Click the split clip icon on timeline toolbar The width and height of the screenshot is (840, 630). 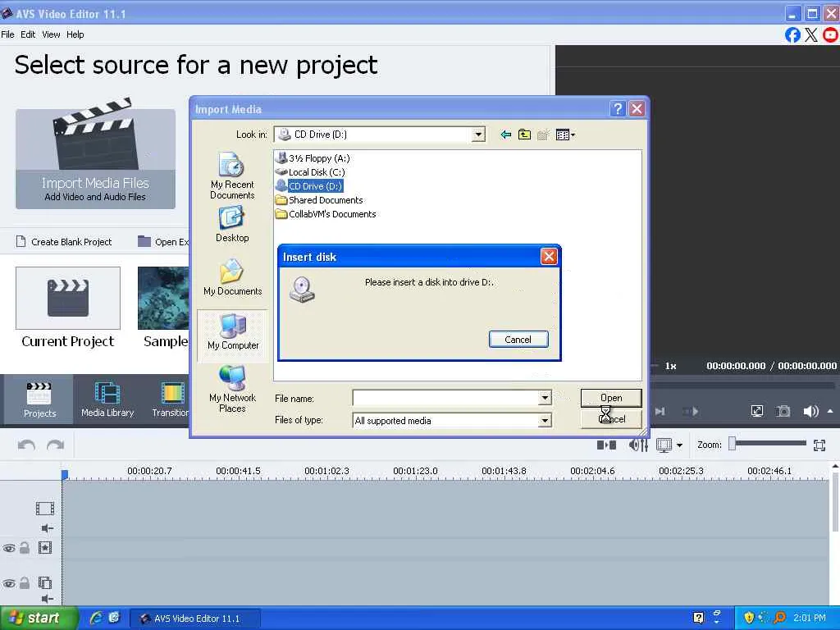[606, 445]
